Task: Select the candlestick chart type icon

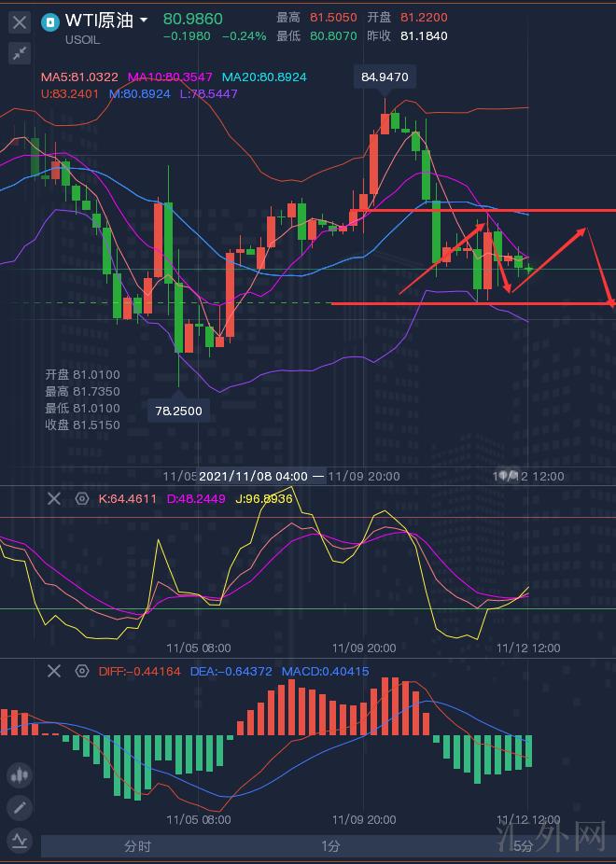Action: click(x=19, y=774)
